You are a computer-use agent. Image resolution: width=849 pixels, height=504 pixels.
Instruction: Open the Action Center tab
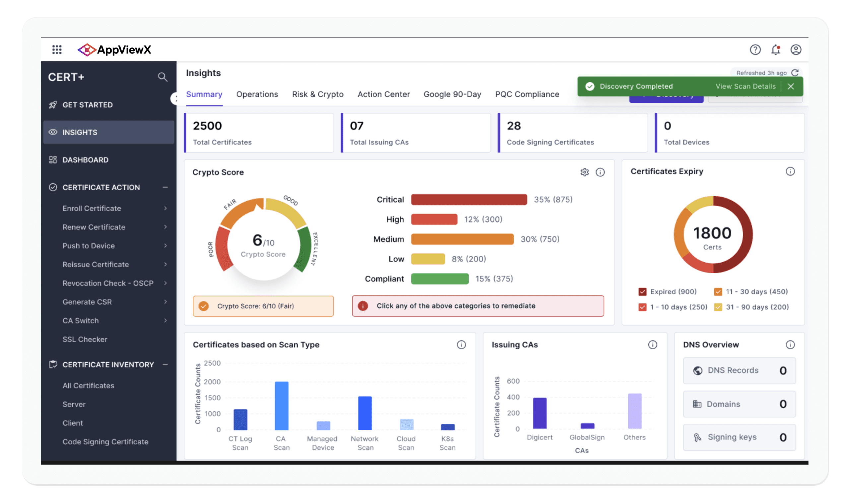(x=383, y=94)
